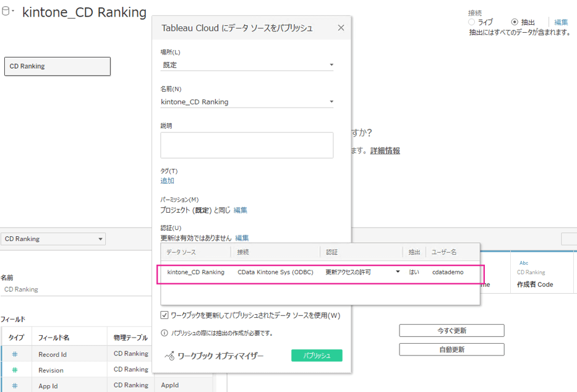
Task: Click the データ ソース column header
Action: point(181,252)
